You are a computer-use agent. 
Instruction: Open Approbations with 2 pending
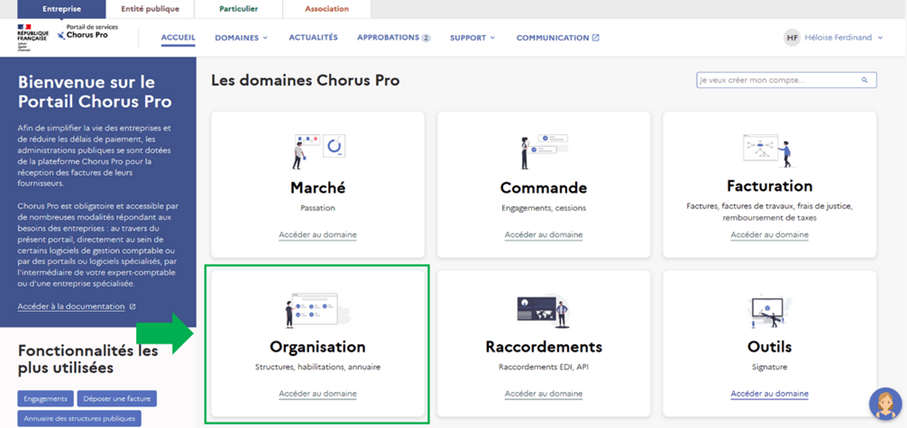tap(393, 38)
